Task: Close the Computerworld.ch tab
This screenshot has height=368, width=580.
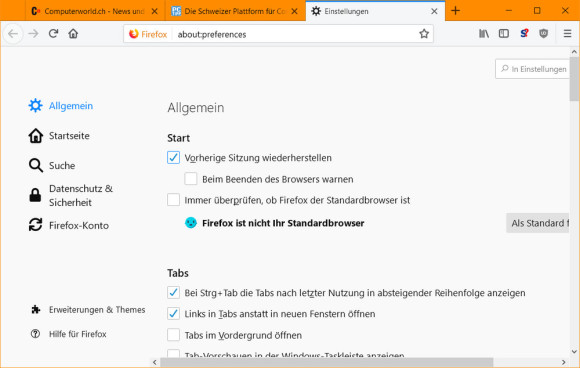Action: click(x=155, y=11)
